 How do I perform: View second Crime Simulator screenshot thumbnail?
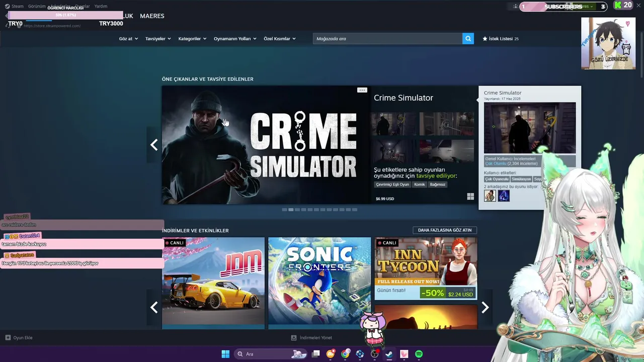coord(447,124)
